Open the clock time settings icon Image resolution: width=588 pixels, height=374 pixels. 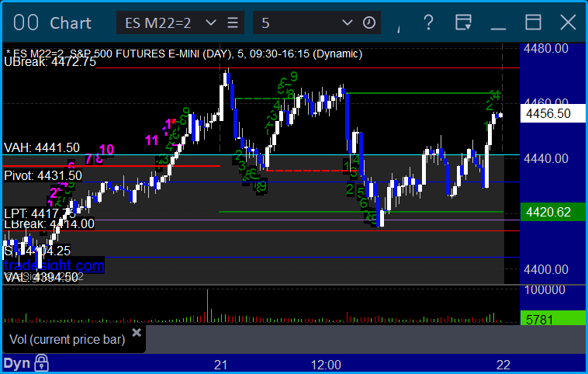(369, 23)
